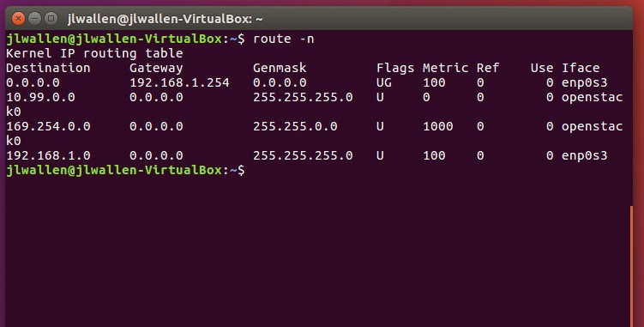This screenshot has height=327, width=644.
Task: Click the Genmask column header
Action: point(280,68)
